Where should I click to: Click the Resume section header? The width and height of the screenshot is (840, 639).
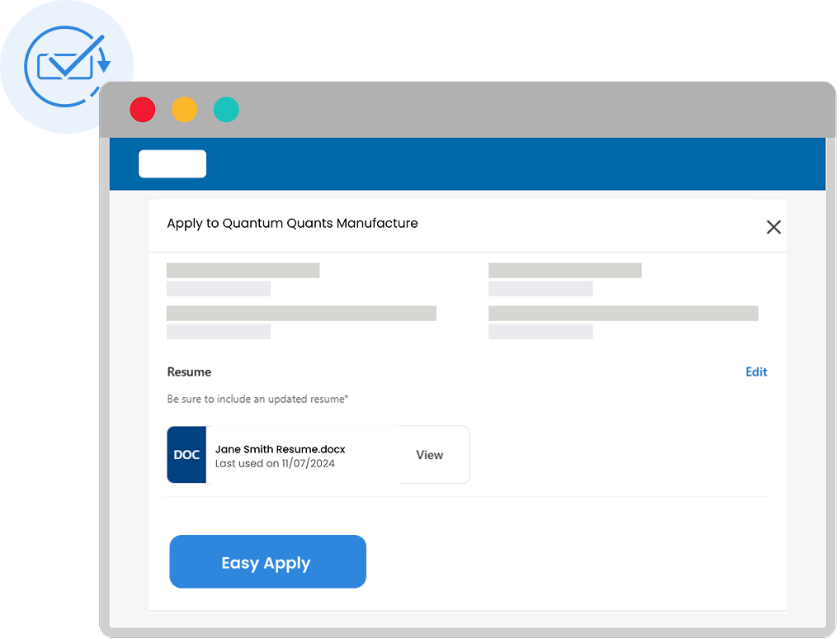[x=189, y=372]
